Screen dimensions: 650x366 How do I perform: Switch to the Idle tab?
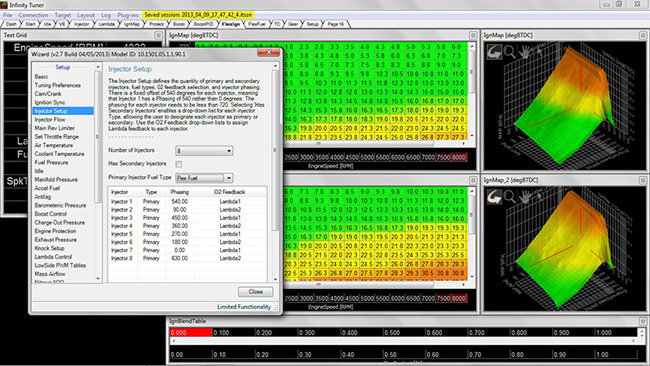[x=47, y=24]
